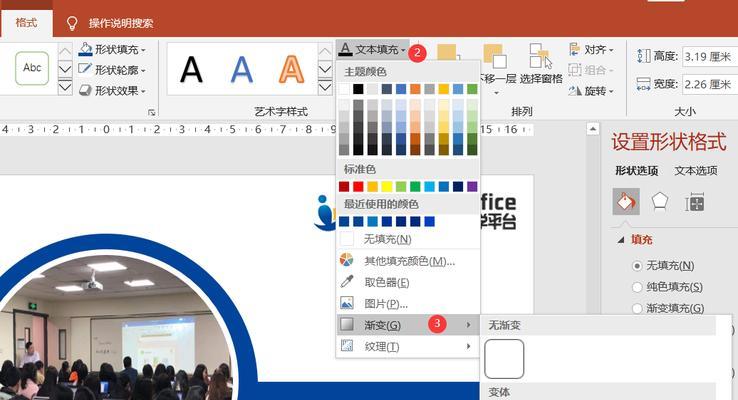This screenshot has height=400, width=738.
Task: Pick the orange theme color swatch
Action: 415,89
